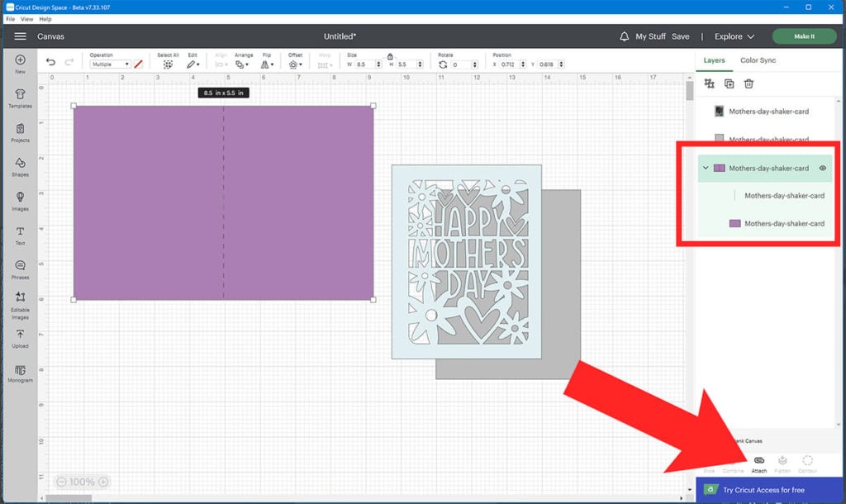The width and height of the screenshot is (846, 504).
Task: Open the Warp dropdown
Action: 324,64
